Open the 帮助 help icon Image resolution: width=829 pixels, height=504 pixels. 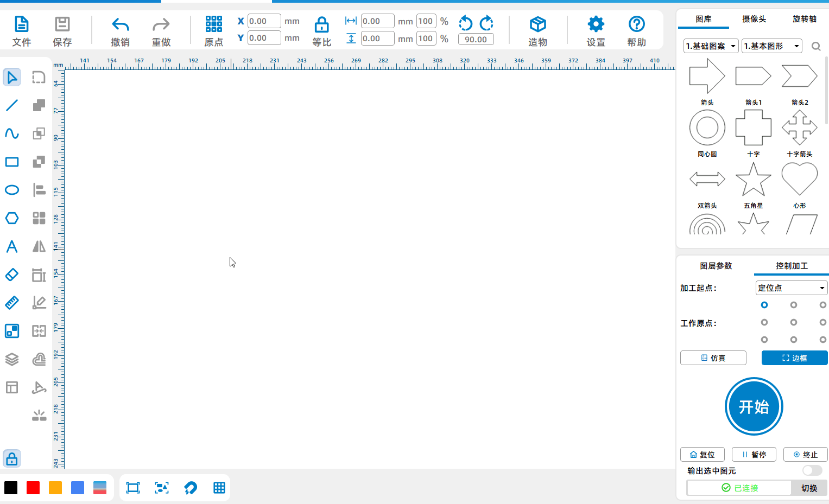pos(636,24)
